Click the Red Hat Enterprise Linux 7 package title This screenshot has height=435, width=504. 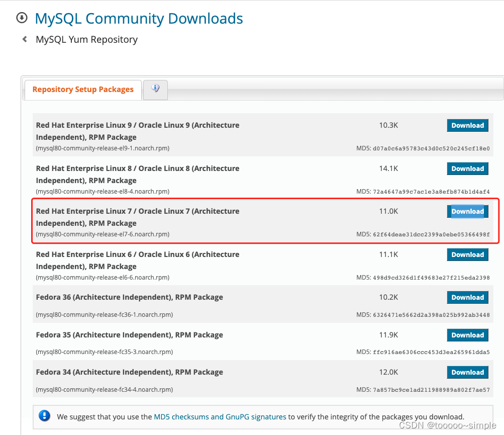pyautogui.click(x=138, y=217)
